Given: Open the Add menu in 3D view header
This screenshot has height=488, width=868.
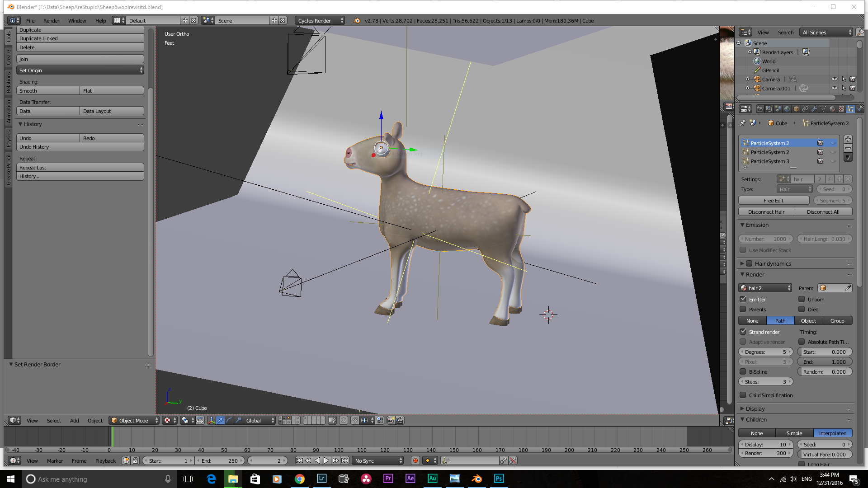Looking at the screenshot, I should (75, 420).
